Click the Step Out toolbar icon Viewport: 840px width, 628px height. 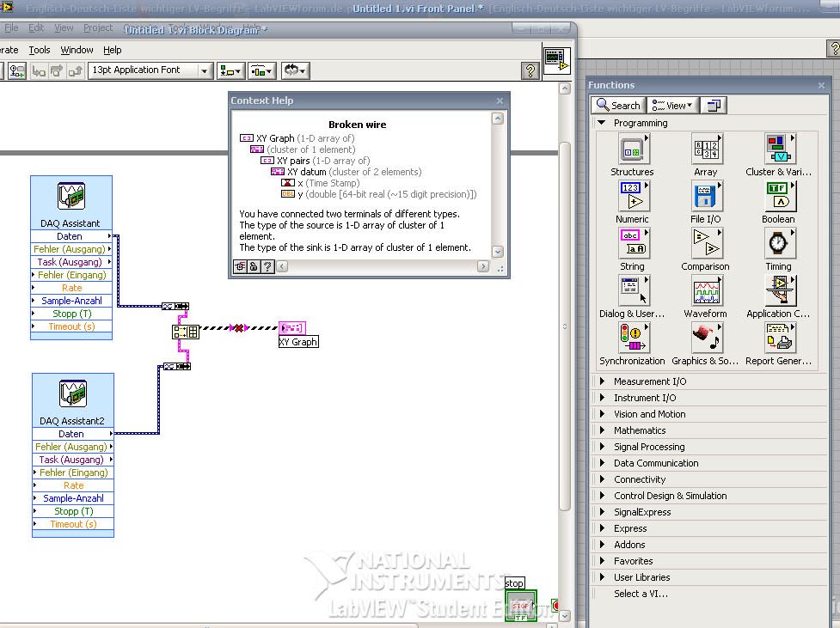point(75,70)
